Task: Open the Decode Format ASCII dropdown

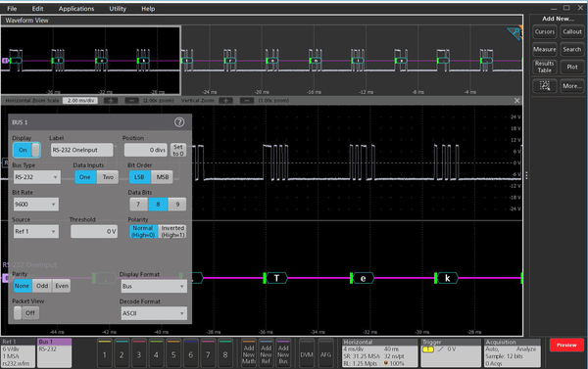Action: pos(154,313)
